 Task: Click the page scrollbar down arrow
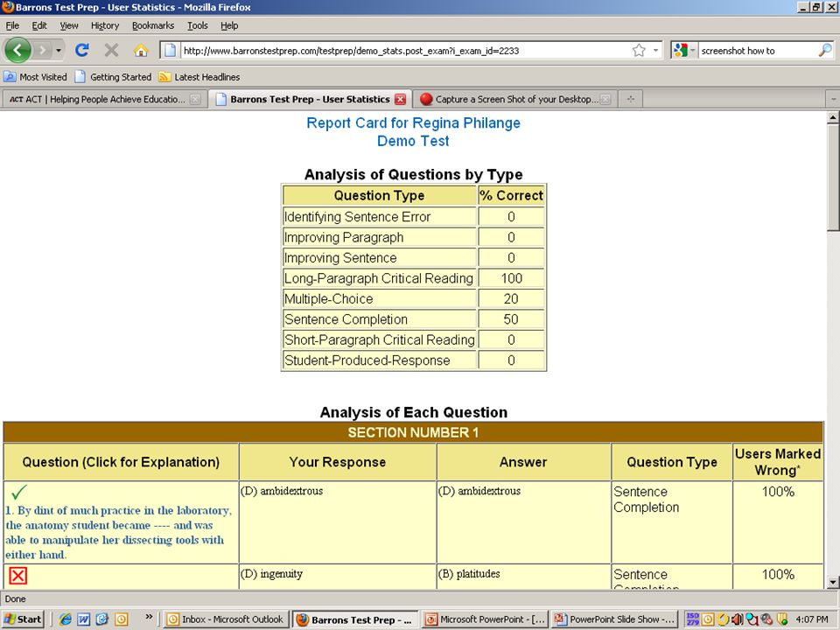click(x=833, y=583)
